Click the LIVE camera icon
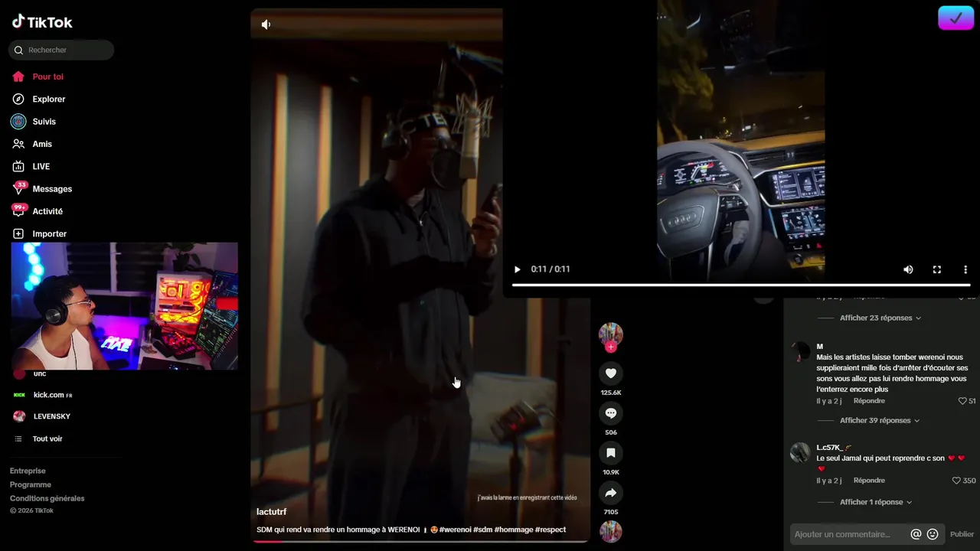Viewport: 980px width, 551px height. coord(18,166)
